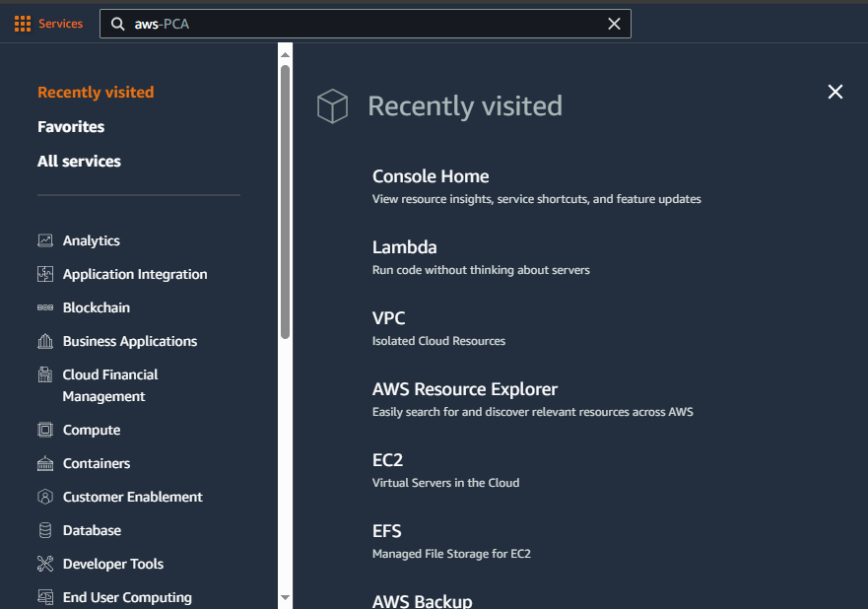Open the Analytics category
868x609 pixels.
pyautogui.click(x=92, y=240)
